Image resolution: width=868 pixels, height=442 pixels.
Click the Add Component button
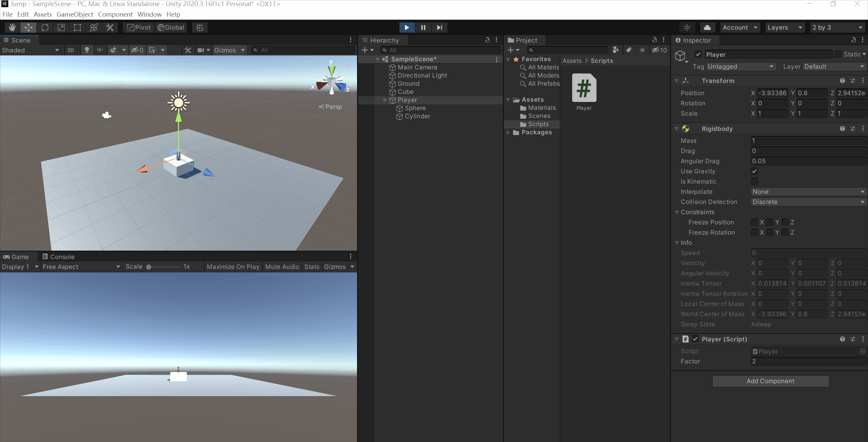(770, 381)
